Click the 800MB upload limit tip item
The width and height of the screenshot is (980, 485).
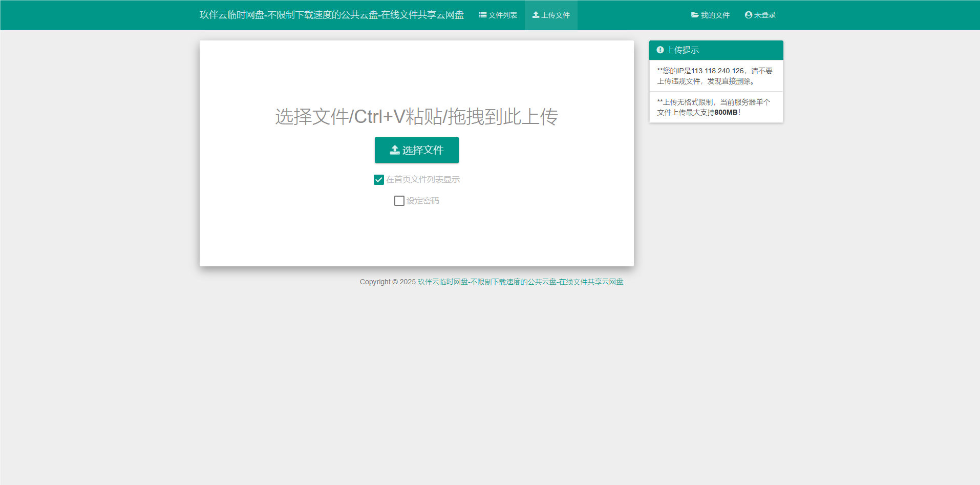pos(716,107)
